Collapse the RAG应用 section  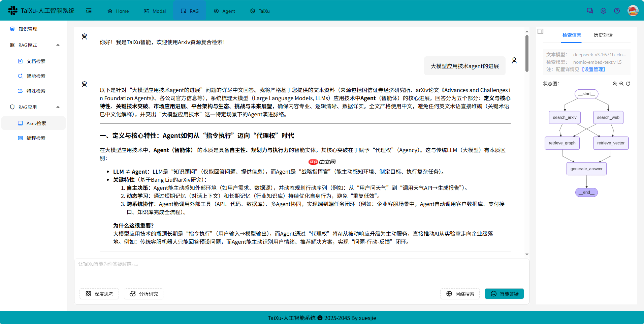(58, 107)
